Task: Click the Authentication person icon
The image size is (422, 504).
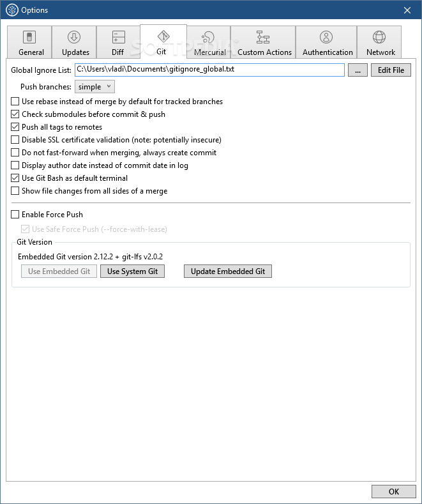Action: pos(326,37)
